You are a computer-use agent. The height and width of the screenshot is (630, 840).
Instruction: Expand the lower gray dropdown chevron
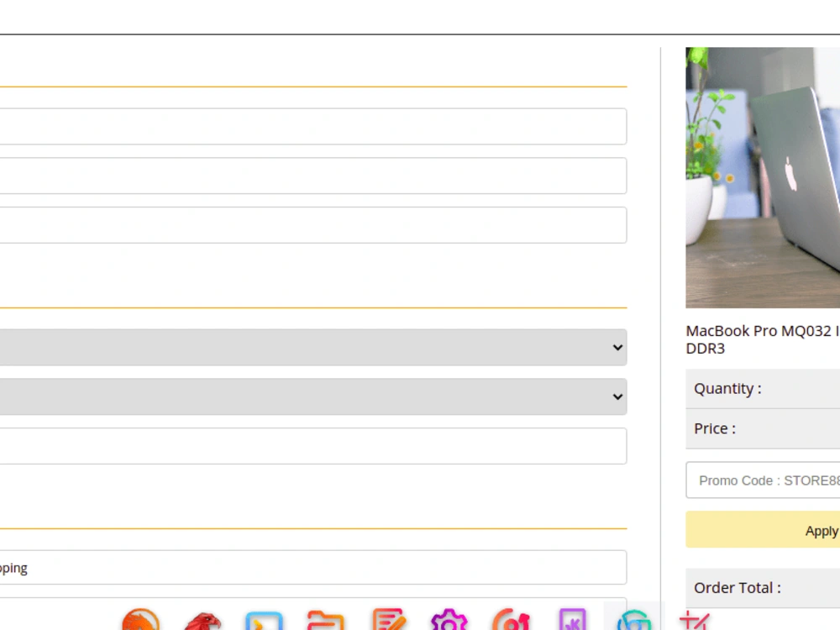617,396
